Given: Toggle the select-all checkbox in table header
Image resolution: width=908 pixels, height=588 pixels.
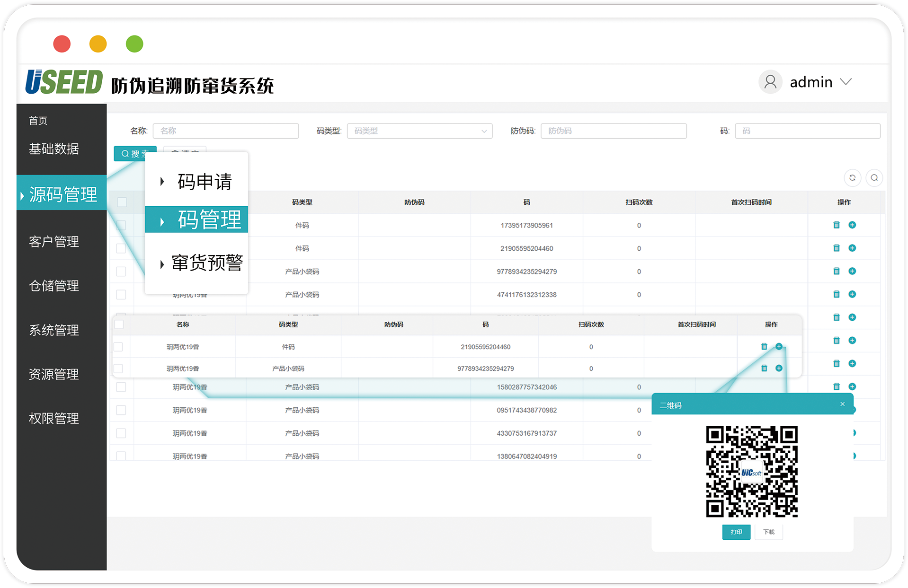Looking at the screenshot, I should coord(122,202).
